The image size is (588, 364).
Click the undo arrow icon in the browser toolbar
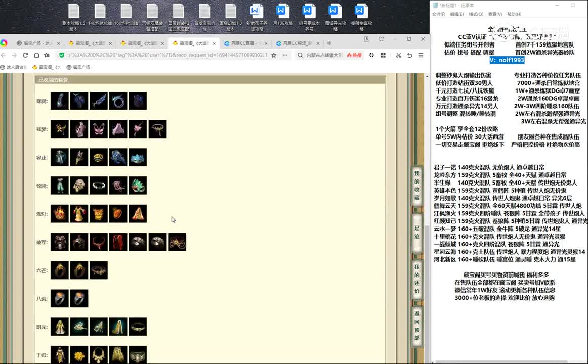point(409,55)
